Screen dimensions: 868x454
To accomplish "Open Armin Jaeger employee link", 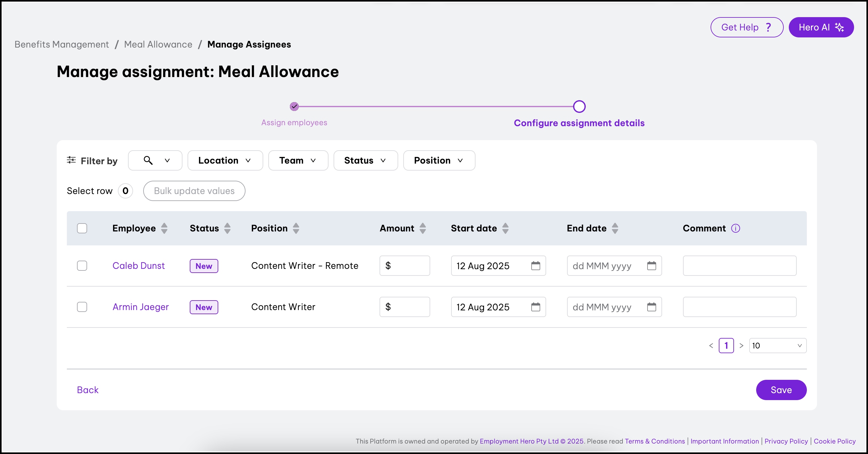I will pos(141,307).
